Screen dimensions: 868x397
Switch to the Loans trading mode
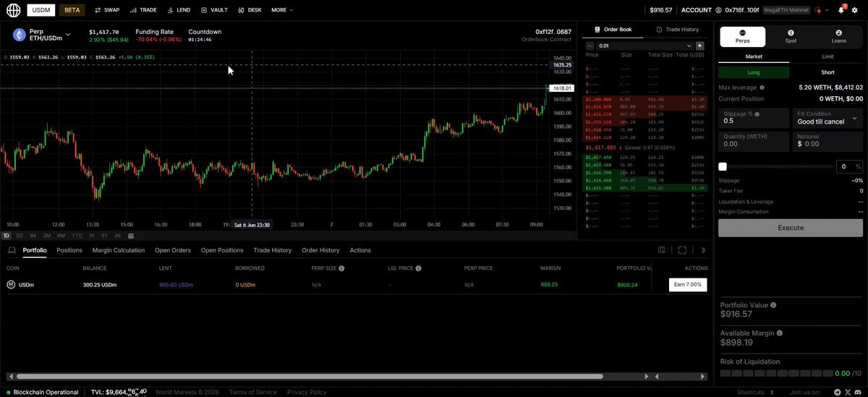coord(839,37)
